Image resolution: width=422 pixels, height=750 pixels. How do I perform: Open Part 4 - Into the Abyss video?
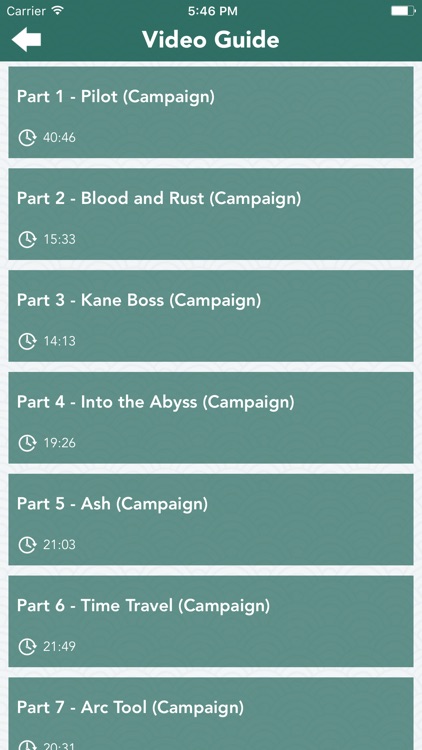click(211, 418)
